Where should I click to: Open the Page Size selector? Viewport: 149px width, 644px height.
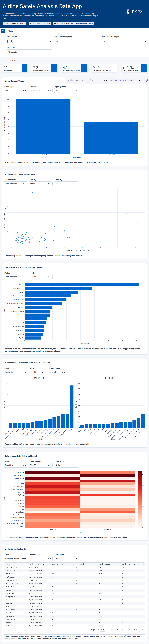[102, 630]
